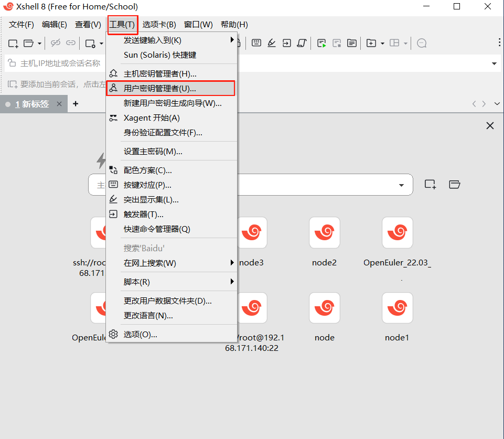Choose 新建用户密钥生成向导(W)...
Viewport: 504px width, 439px height.
click(171, 103)
